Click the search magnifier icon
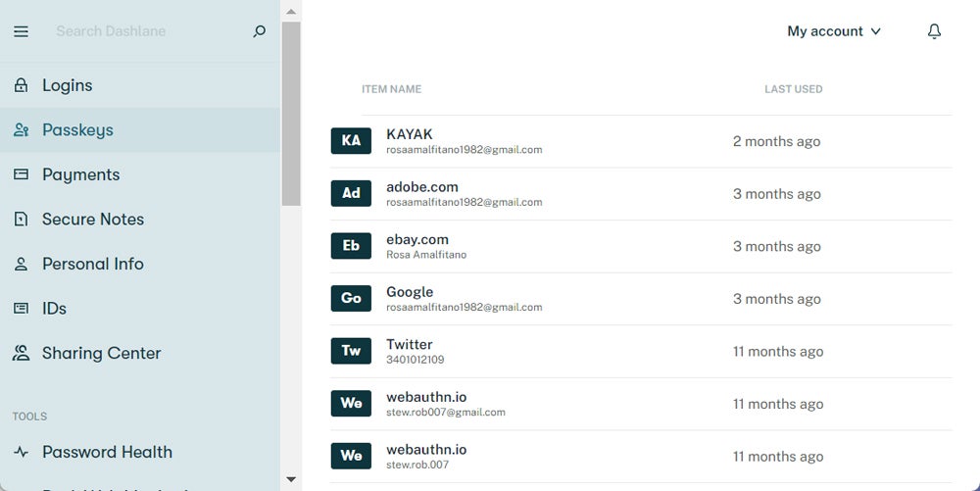980x491 pixels. pyautogui.click(x=259, y=31)
